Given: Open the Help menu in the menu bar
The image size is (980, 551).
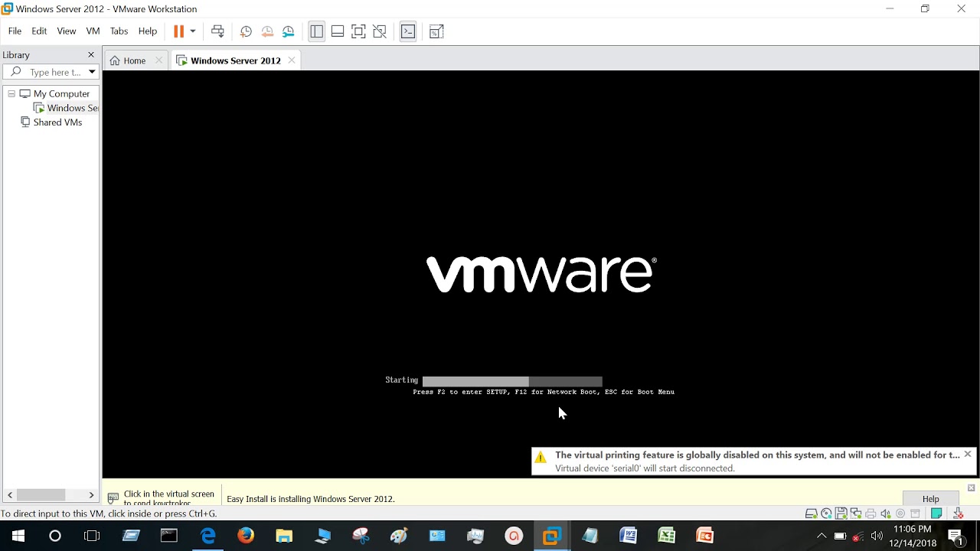Looking at the screenshot, I should 148,31.
